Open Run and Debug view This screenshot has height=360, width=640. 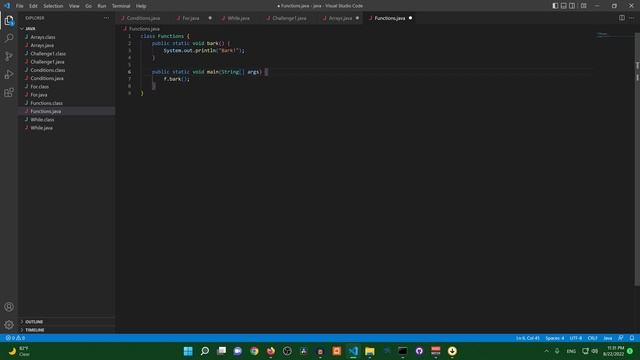(x=9, y=74)
